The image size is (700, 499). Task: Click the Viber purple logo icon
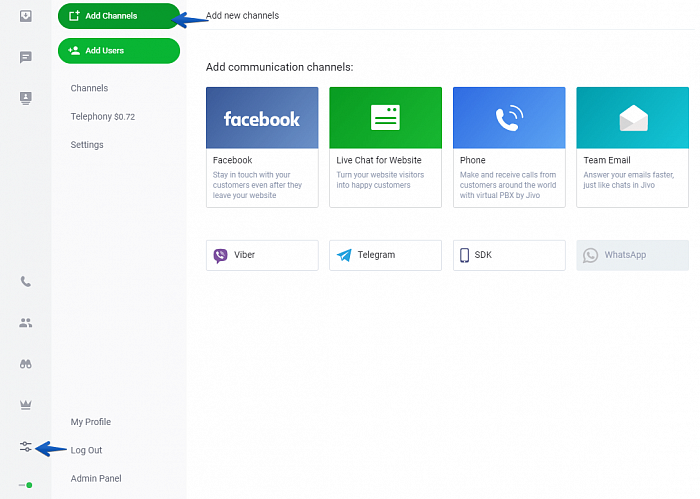(220, 255)
